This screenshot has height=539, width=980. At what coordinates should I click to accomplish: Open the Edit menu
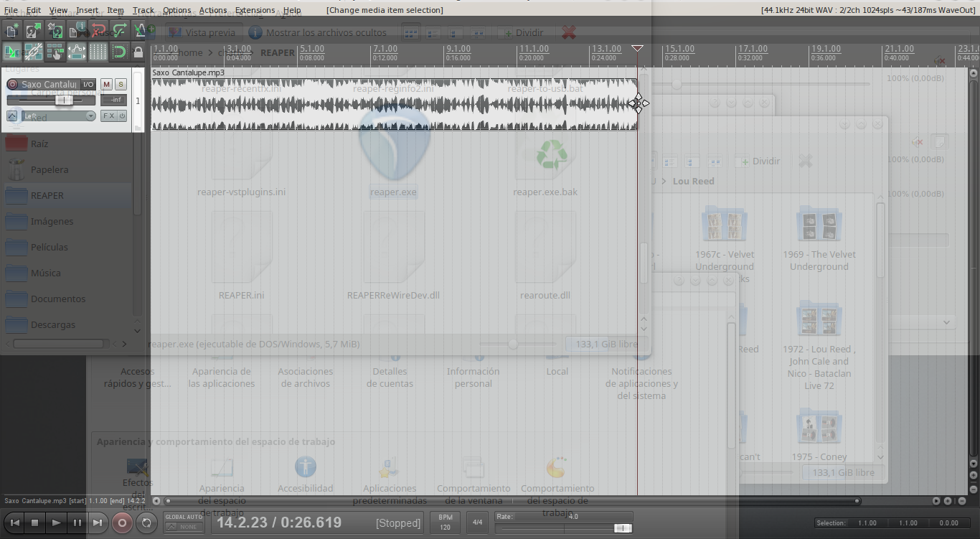(x=34, y=10)
